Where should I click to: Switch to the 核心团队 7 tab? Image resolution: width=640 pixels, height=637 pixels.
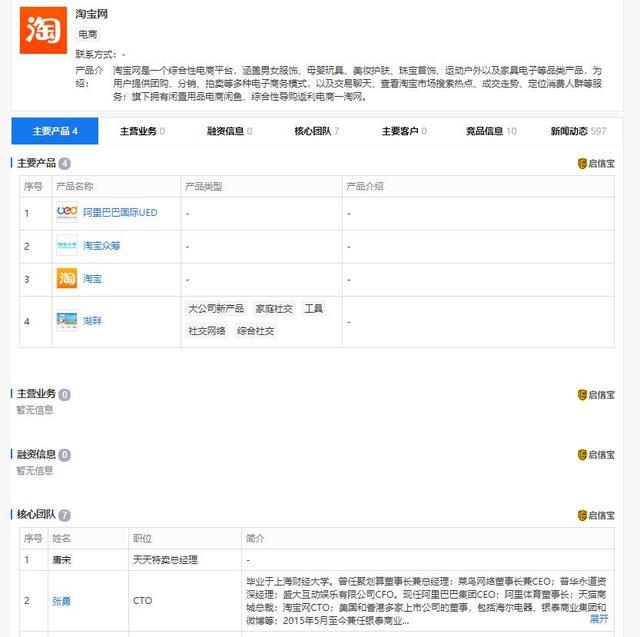[x=317, y=131]
